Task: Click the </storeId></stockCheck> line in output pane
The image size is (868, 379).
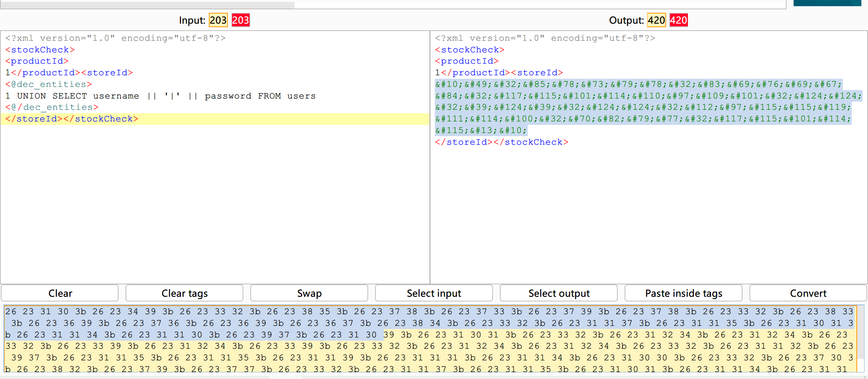Action: pyautogui.click(x=501, y=142)
